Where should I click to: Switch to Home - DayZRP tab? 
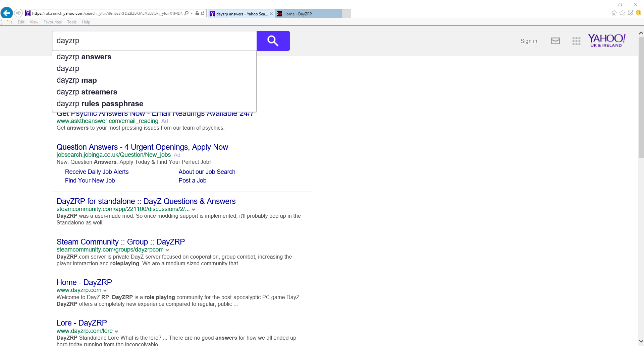point(309,14)
